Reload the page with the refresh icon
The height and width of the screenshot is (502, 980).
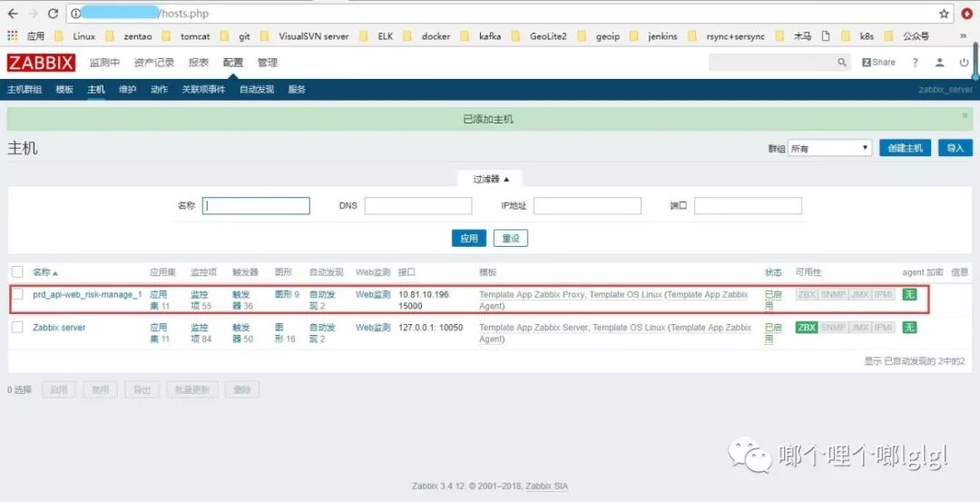click(x=54, y=13)
